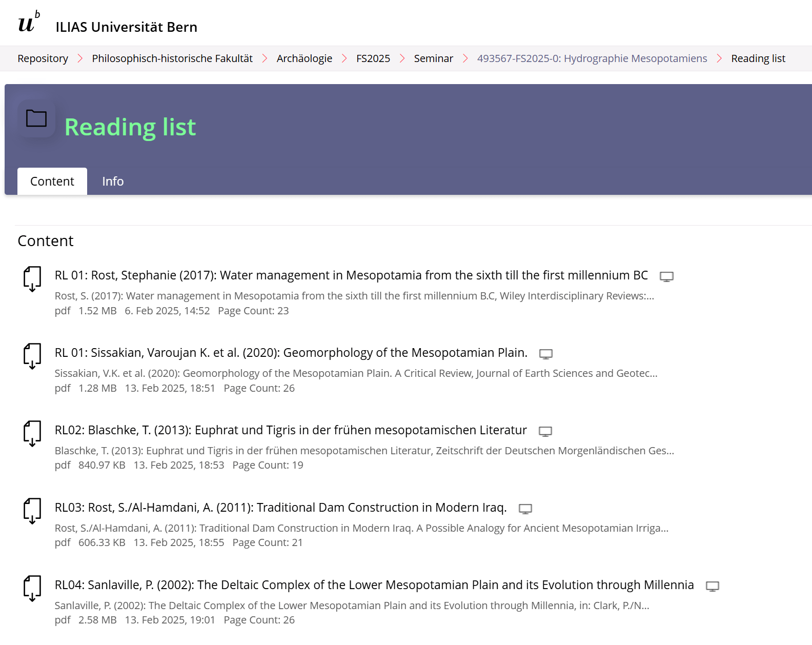Click the '13. Feb 2025, 18:55' date
This screenshot has height=645, width=812.
pos(179,542)
